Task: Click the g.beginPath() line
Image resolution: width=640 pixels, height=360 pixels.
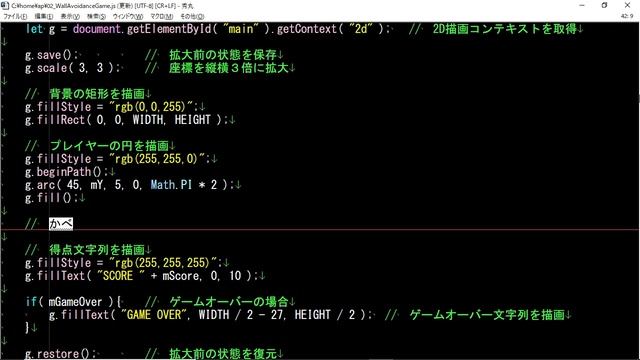Action: 70,172
